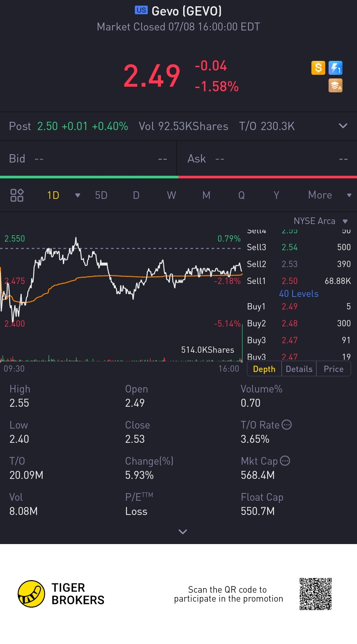Tap the Sell2 2.53 order row

[299, 264]
